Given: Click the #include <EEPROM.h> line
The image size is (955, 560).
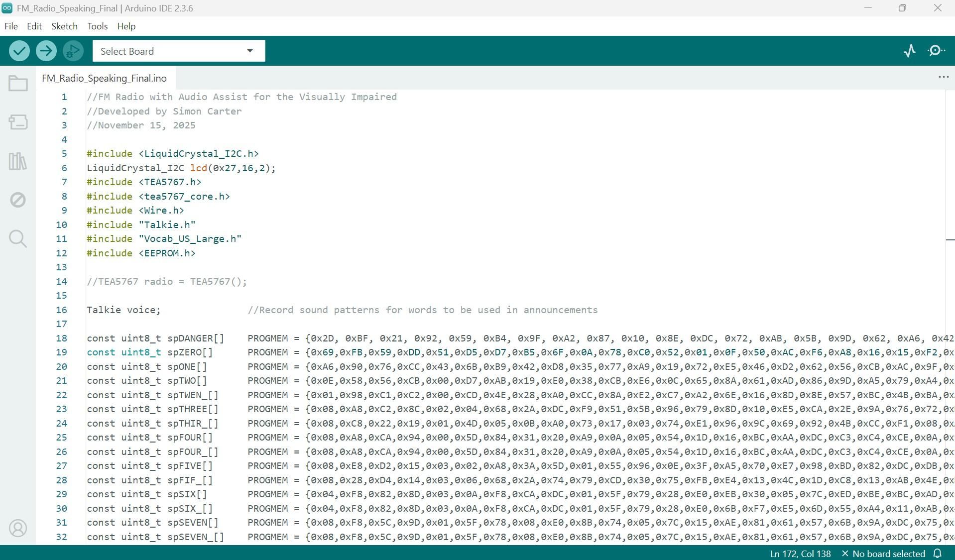Looking at the screenshot, I should pos(141,253).
